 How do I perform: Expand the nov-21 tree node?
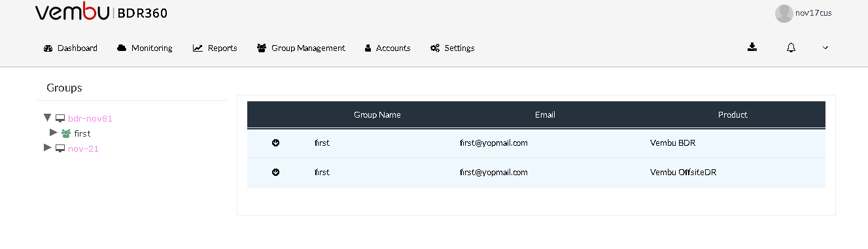tap(47, 148)
